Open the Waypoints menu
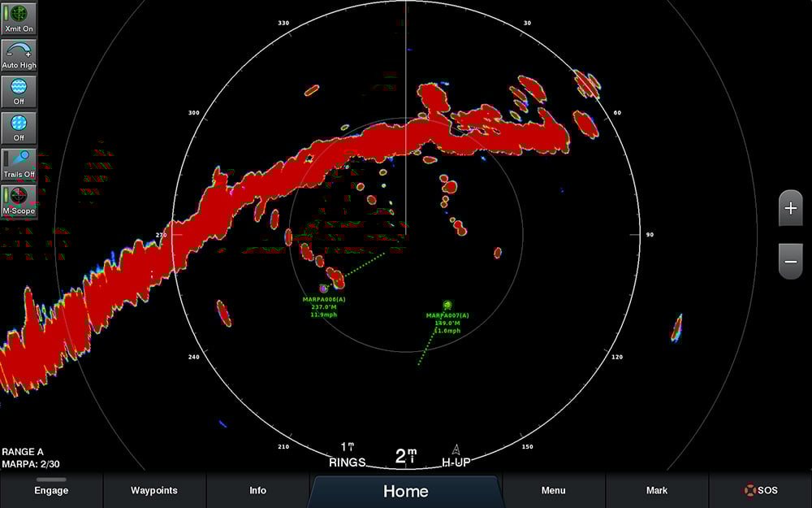The height and width of the screenshot is (508, 812). click(x=154, y=491)
